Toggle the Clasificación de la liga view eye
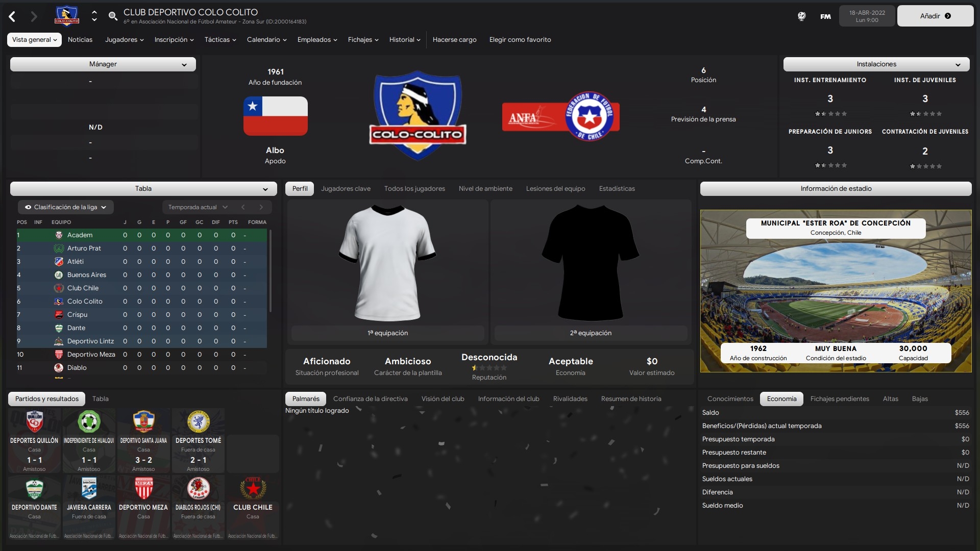The height and width of the screenshot is (551, 980). (28, 207)
